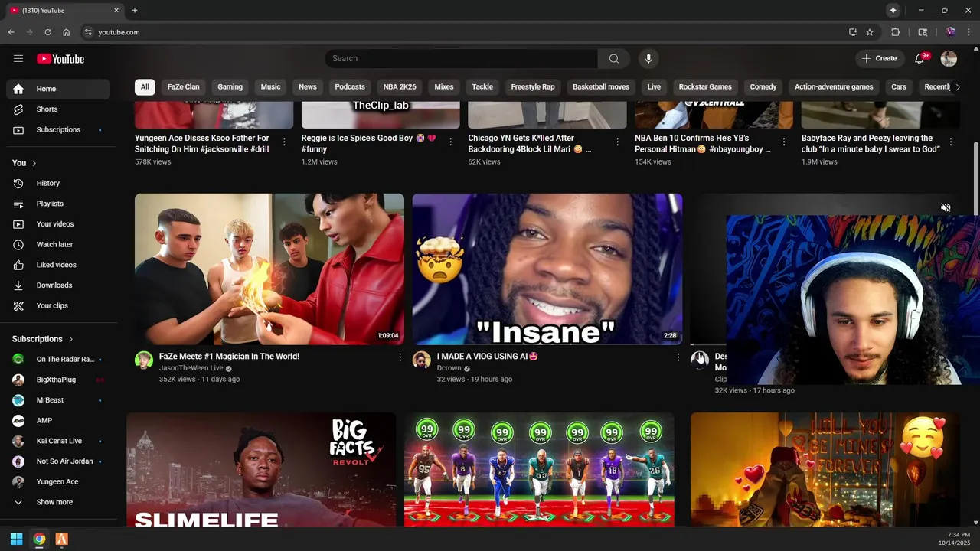The height and width of the screenshot is (551, 980).
Task: Open Shorts from the sidebar
Action: click(x=58, y=109)
